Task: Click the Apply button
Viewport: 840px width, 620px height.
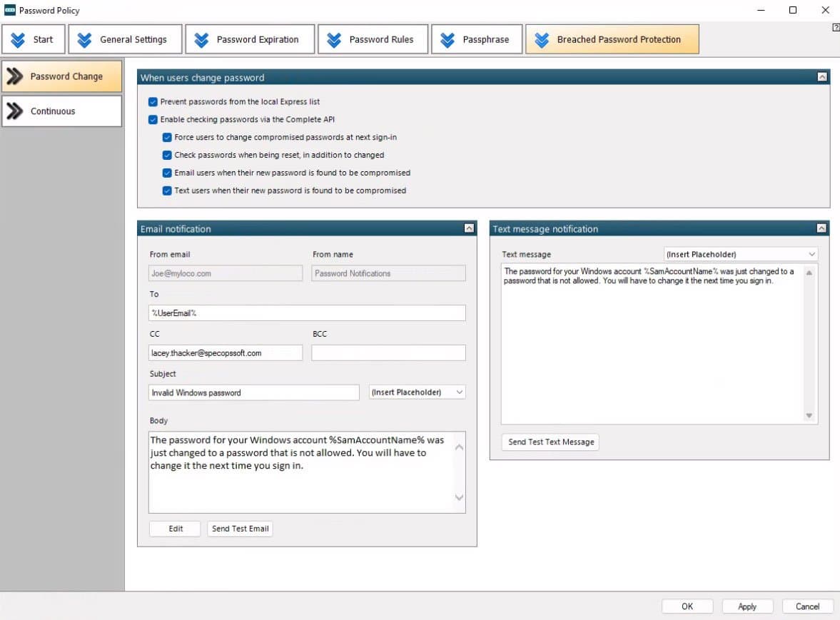Action: coord(747,606)
